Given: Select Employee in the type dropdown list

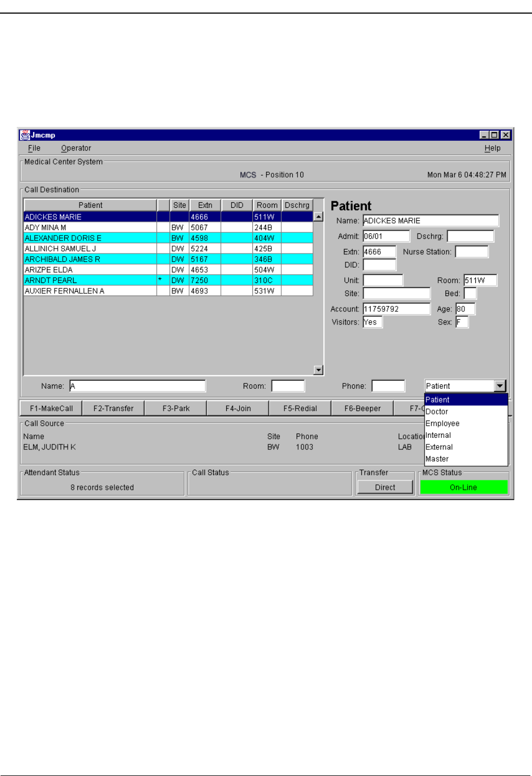Looking at the screenshot, I should coord(466,423).
